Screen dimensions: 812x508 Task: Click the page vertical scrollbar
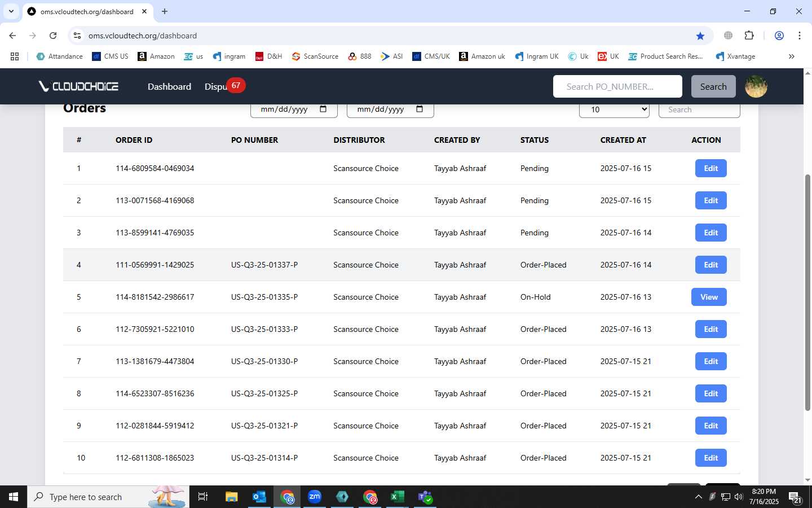[807, 292]
